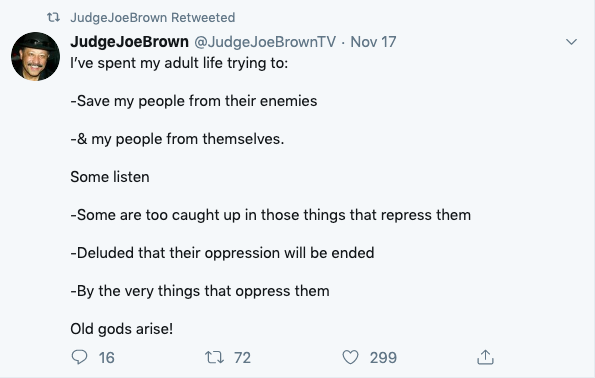The width and height of the screenshot is (595, 378).
Task: Click the reply speech bubble icon
Action: 79,357
